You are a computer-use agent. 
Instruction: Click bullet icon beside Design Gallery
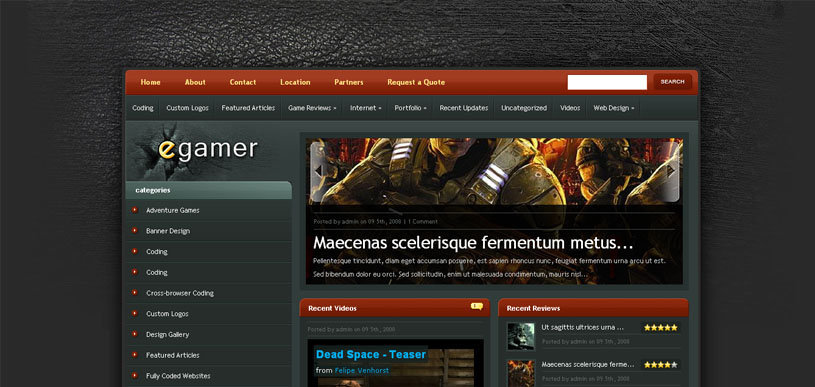135,335
